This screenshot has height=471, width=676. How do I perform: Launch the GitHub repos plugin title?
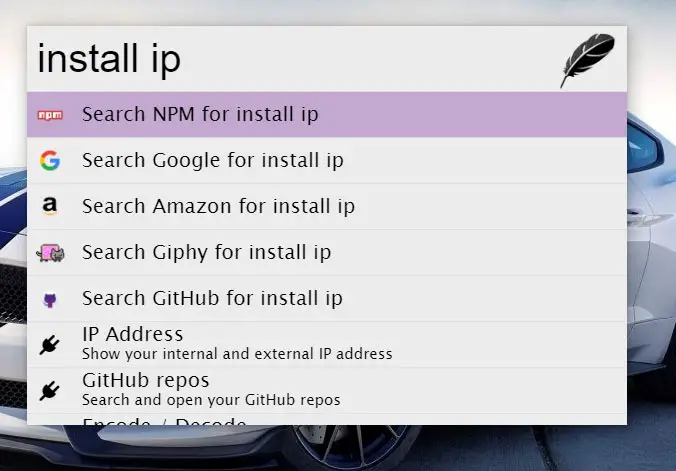coord(145,380)
